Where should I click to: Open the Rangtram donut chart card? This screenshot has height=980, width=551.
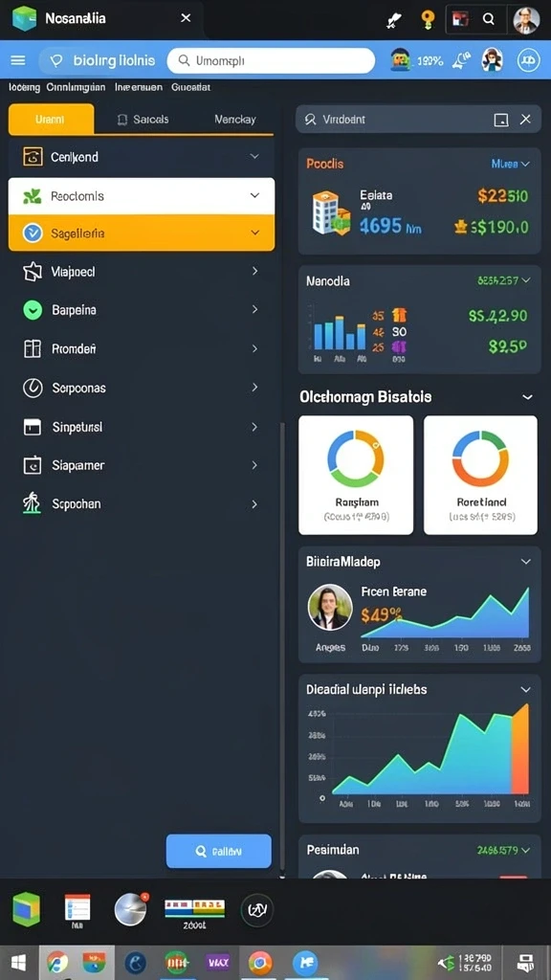coord(356,475)
